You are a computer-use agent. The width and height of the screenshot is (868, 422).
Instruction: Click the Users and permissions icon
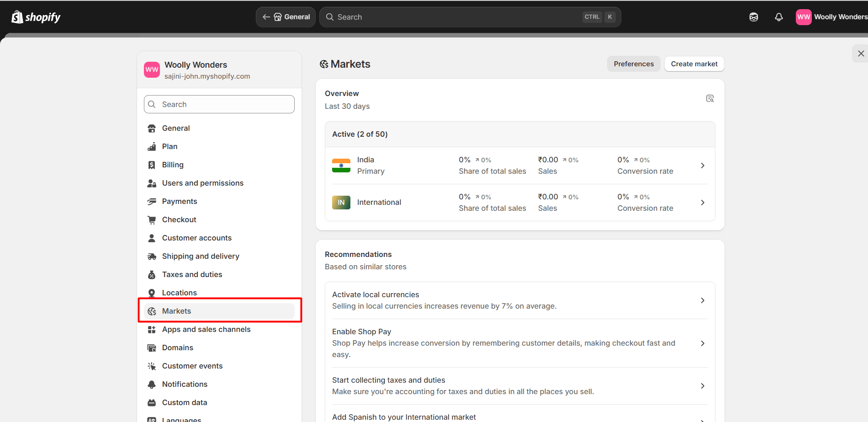[152, 183]
